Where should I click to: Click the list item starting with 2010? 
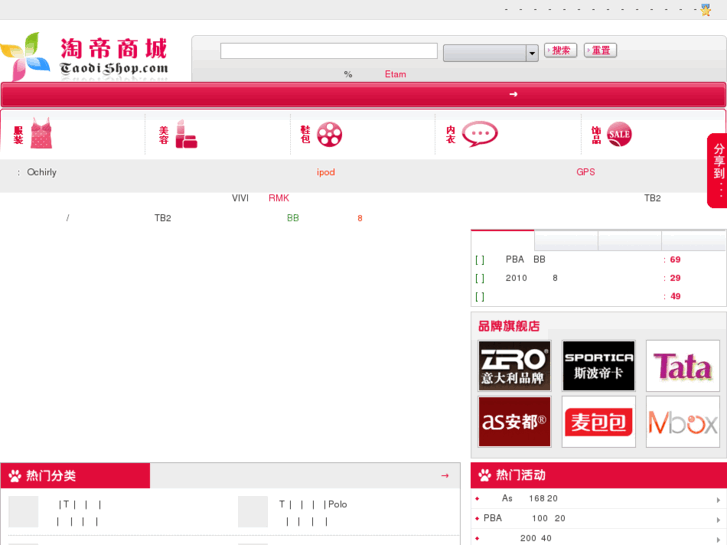pyautogui.click(x=531, y=278)
